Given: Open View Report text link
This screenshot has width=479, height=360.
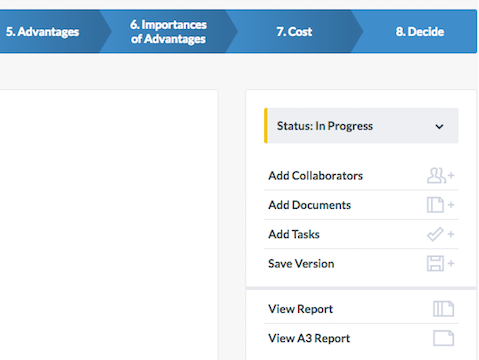Looking at the screenshot, I should (x=300, y=309).
